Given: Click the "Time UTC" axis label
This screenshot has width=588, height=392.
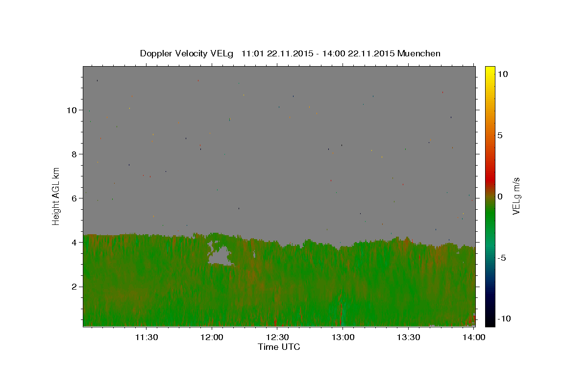Looking at the screenshot, I should point(279,347).
